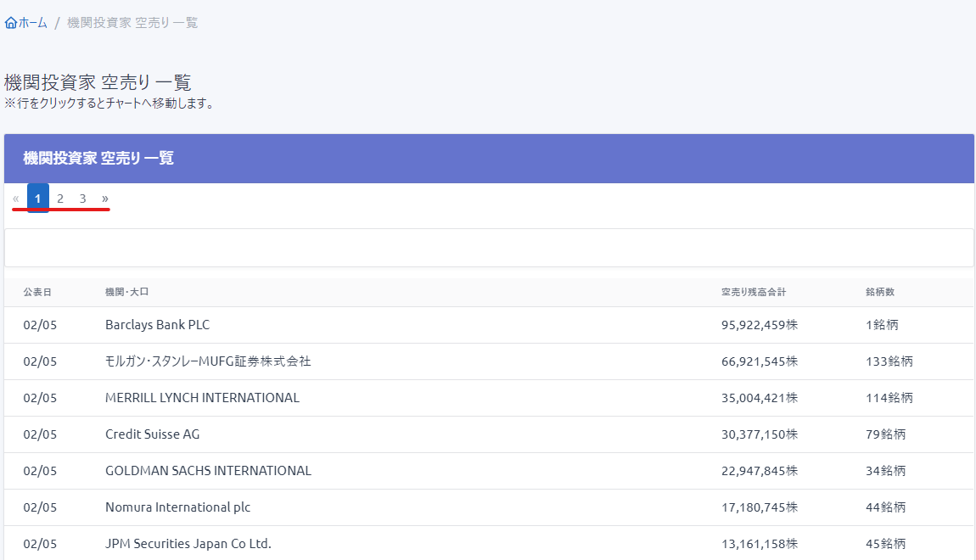Open the Credit Suisse AG chart row
This screenshot has width=976, height=560.
152,434
